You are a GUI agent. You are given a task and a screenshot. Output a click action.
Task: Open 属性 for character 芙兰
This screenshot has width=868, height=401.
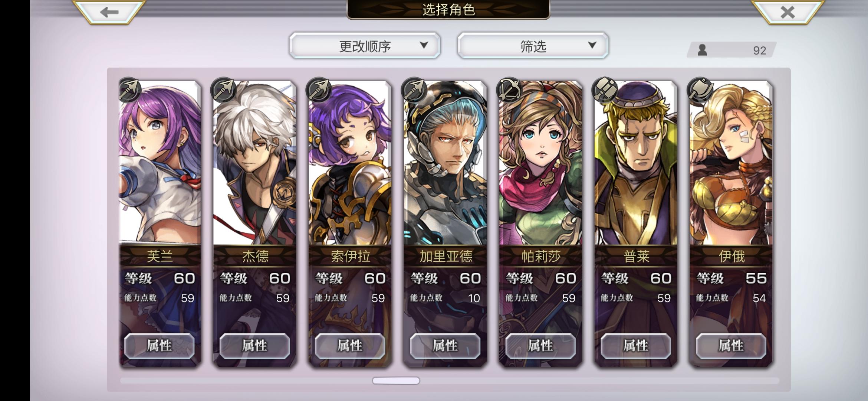(160, 346)
